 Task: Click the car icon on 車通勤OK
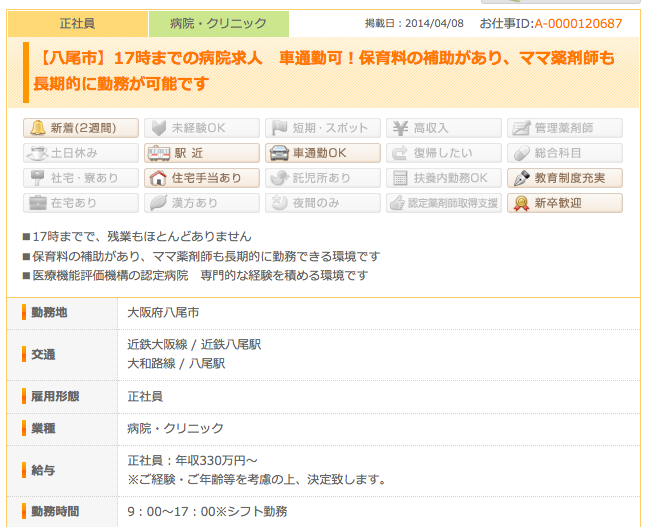279,153
